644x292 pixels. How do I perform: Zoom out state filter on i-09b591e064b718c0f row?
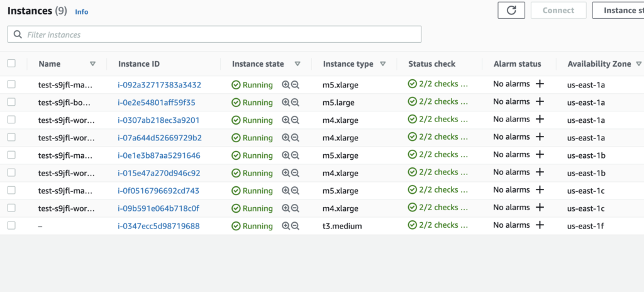click(x=295, y=208)
